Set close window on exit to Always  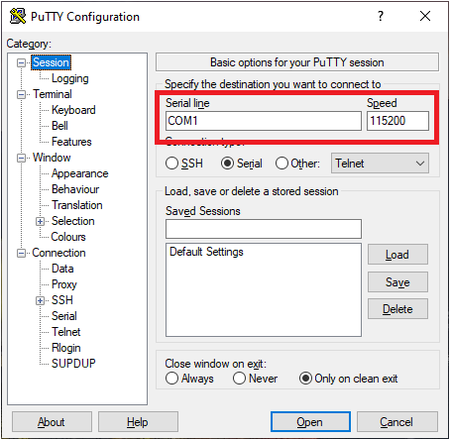pyautogui.click(x=172, y=378)
